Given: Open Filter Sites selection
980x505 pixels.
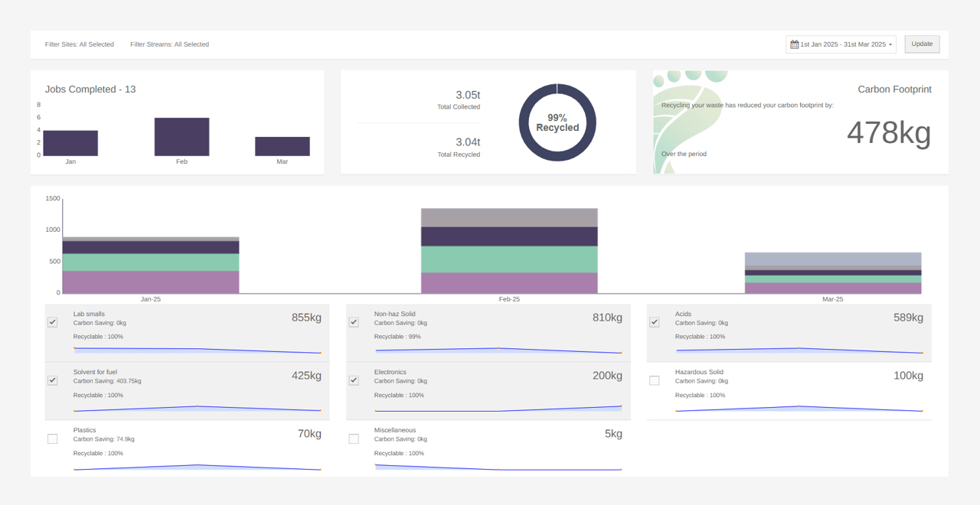Looking at the screenshot, I should point(80,44).
